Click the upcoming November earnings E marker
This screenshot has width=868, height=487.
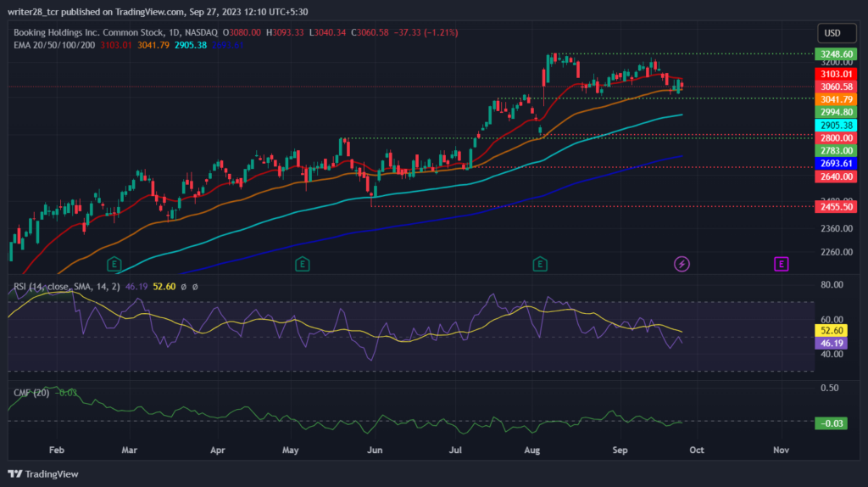[781, 264]
